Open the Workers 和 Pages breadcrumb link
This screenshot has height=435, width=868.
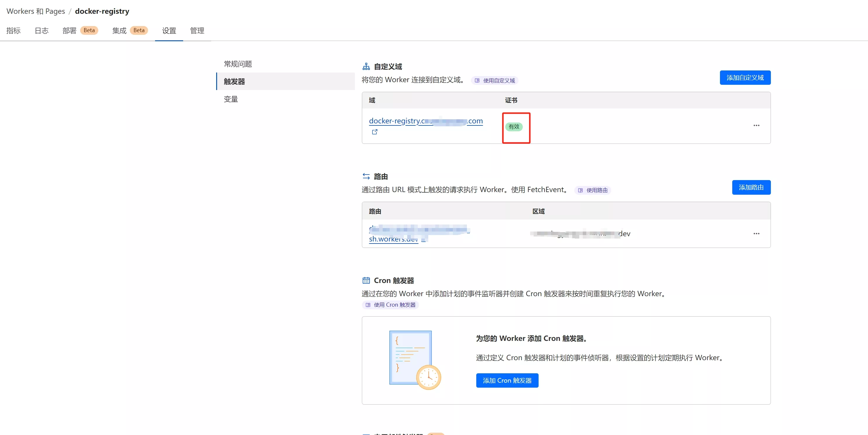pos(35,11)
